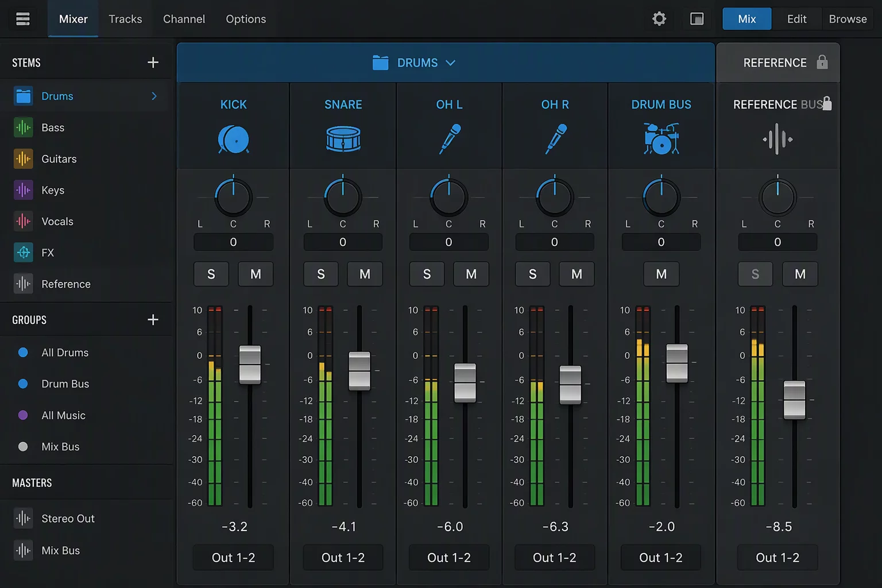
Task: Click the orange Guitars waveform icon
Action: tap(24, 158)
